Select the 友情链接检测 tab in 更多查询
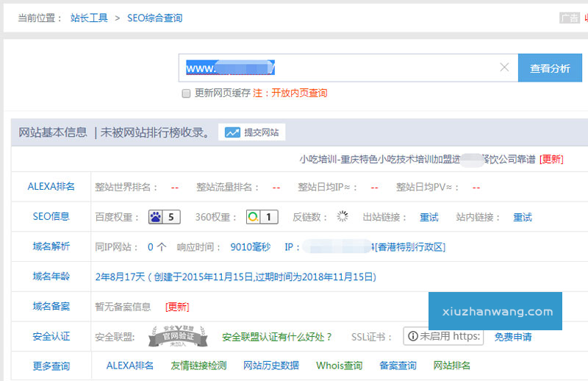This screenshot has height=381, width=588. coord(198,366)
